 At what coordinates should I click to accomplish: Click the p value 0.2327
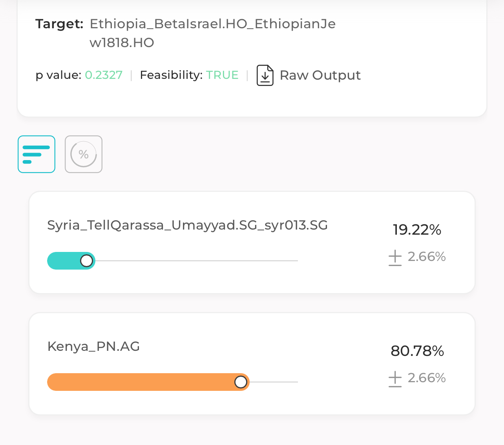104,75
